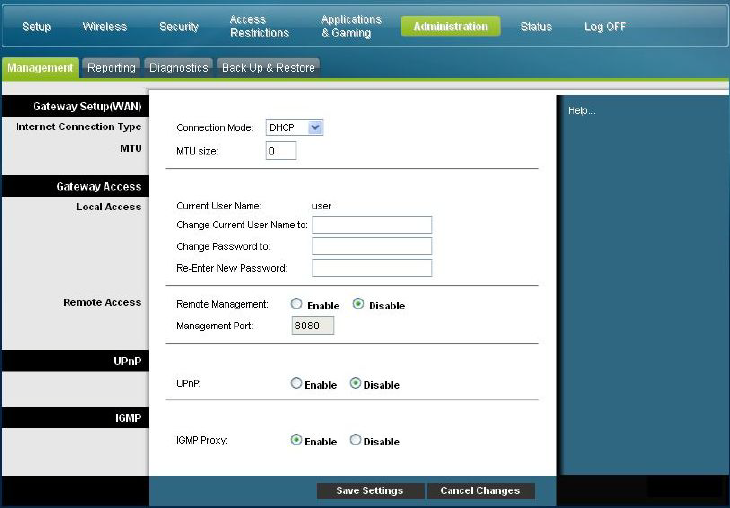
Task: Select the Administration menu
Action: [451, 27]
